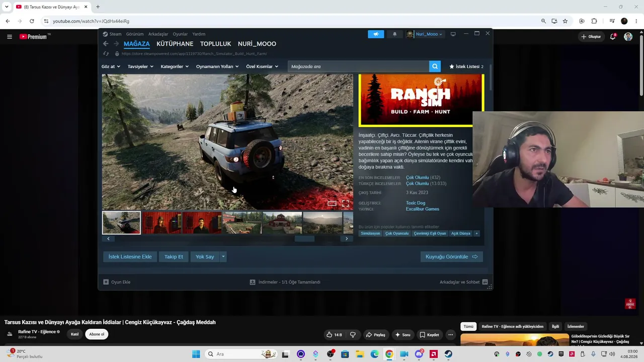Switch Steam to Big Picture mode

[453, 34]
